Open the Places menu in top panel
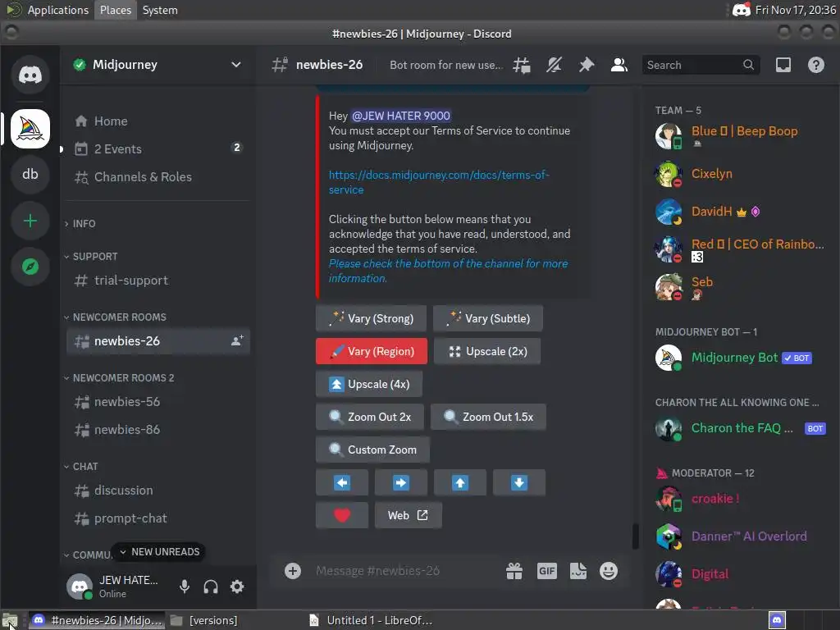Image resolution: width=840 pixels, height=630 pixels. (116, 10)
